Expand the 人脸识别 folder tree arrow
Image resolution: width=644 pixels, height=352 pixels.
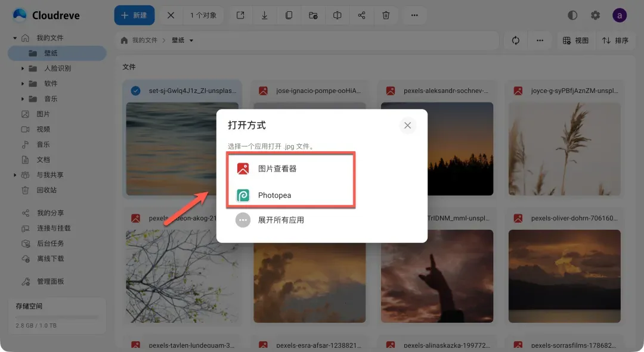click(23, 68)
